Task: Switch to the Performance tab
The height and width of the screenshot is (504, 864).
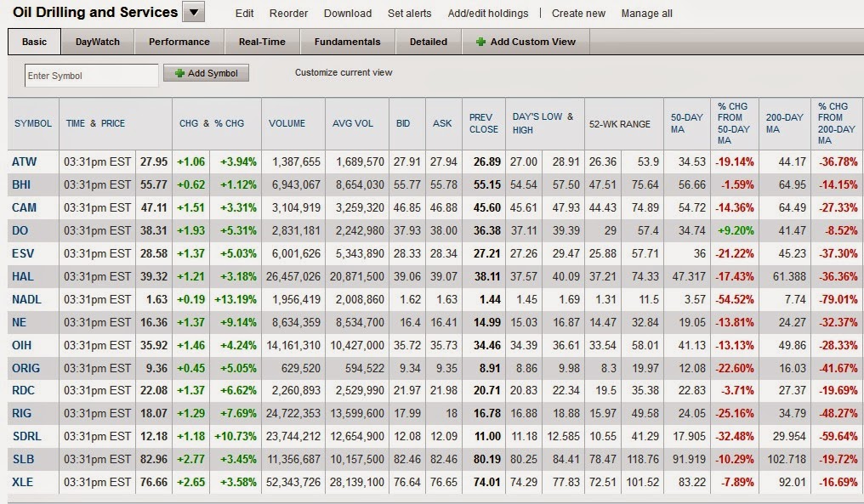Action: pos(179,42)
